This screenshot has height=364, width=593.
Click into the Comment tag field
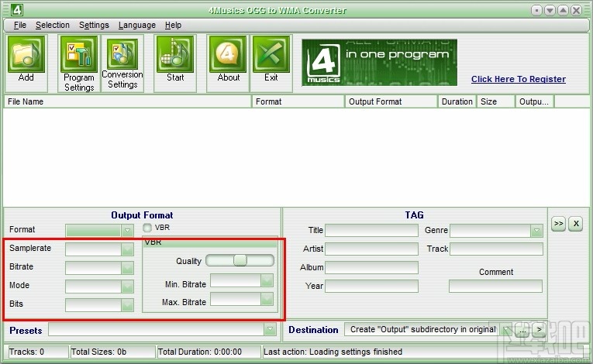point(495,286)
